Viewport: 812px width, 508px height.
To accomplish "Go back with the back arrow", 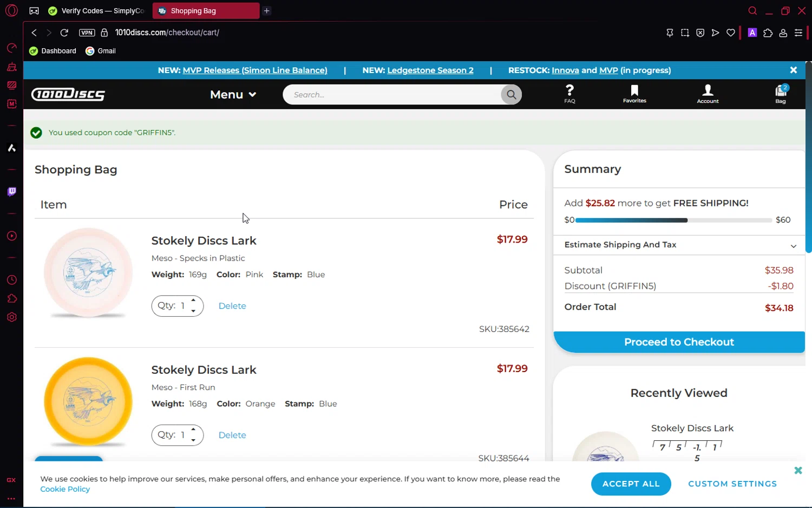I will point(34,32).
